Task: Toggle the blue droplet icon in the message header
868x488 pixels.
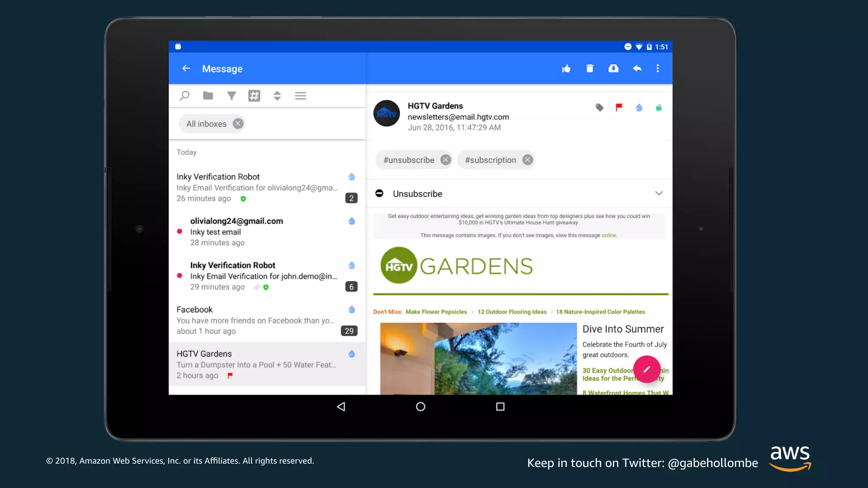Action: (639, 108)
